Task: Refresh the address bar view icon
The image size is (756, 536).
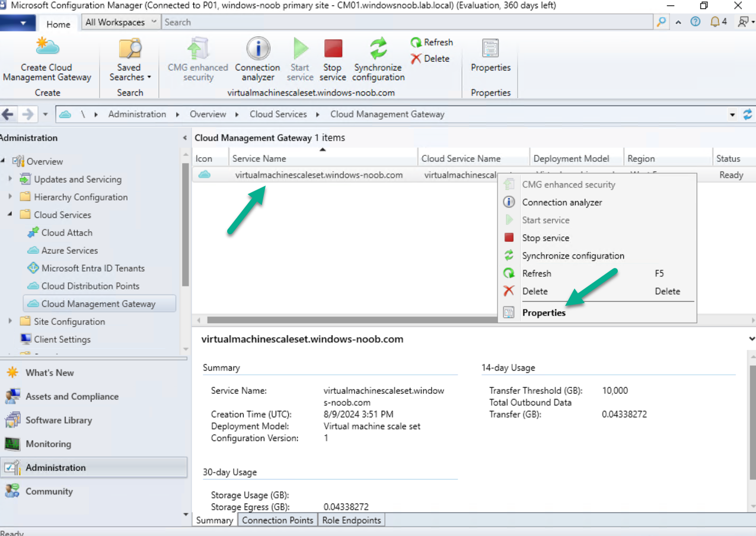Action: [x=748, y=114]
